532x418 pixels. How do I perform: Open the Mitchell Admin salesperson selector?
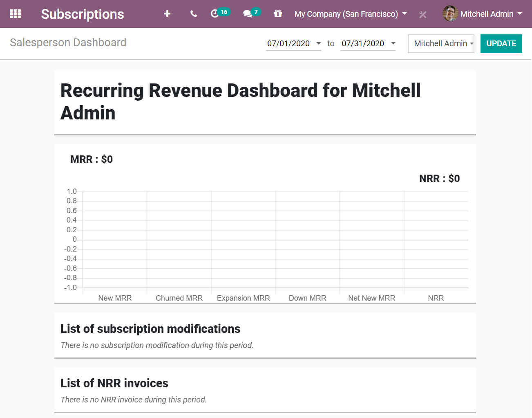coord(441,43)
